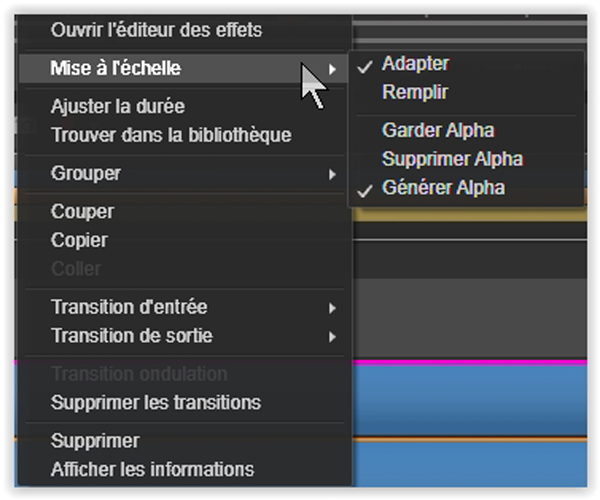Select Copier from the menu
Viewport: 600px width, 500px height.
coord(79,240)
